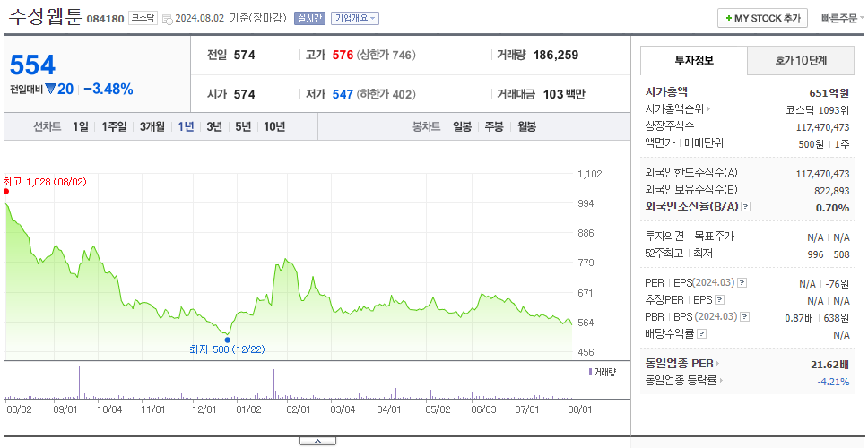Open help icon next to 외국인소진율(B/A)
The width and height of the screenshot is (868, 448).
[746, 207]
